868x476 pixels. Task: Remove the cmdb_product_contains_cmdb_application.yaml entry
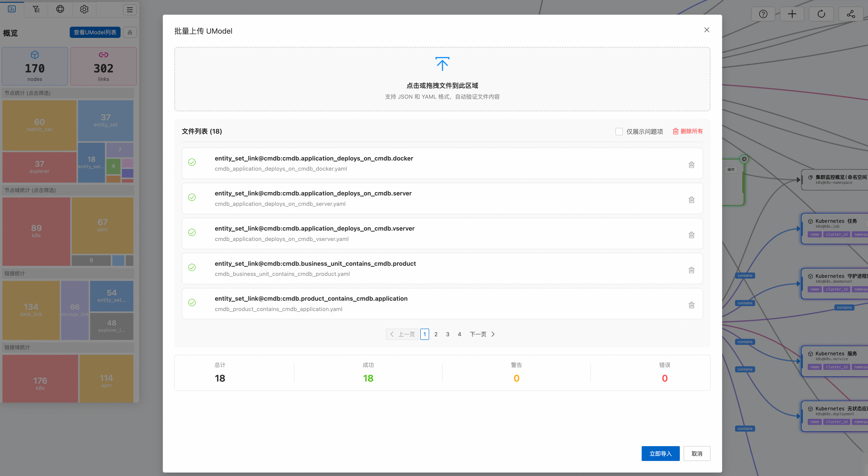click(x=691, y=305)
